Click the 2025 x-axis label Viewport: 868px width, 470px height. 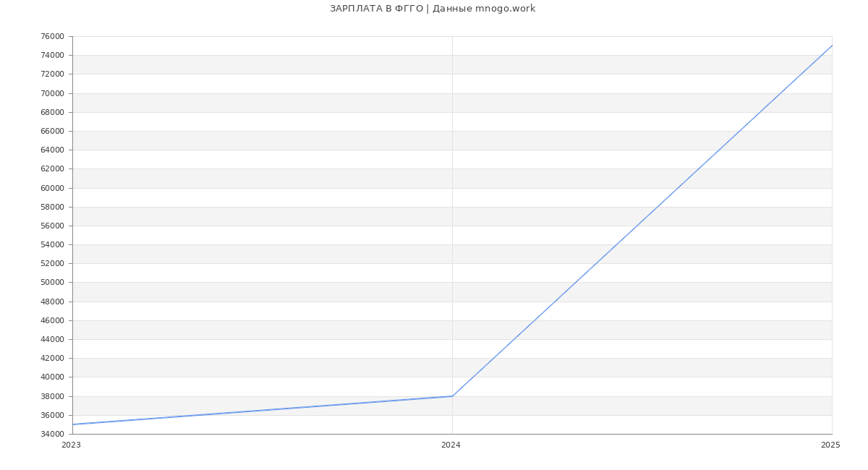pyautogui.click(x=830, y=445)
